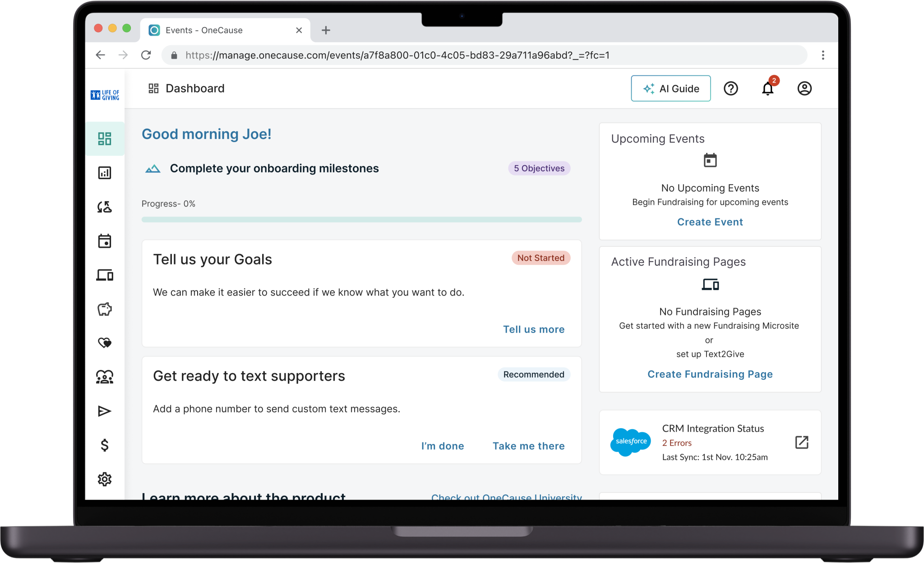The image size is (924, 563).
Task: Open the settings gear sidebar icon
Action: coord(105,479)
